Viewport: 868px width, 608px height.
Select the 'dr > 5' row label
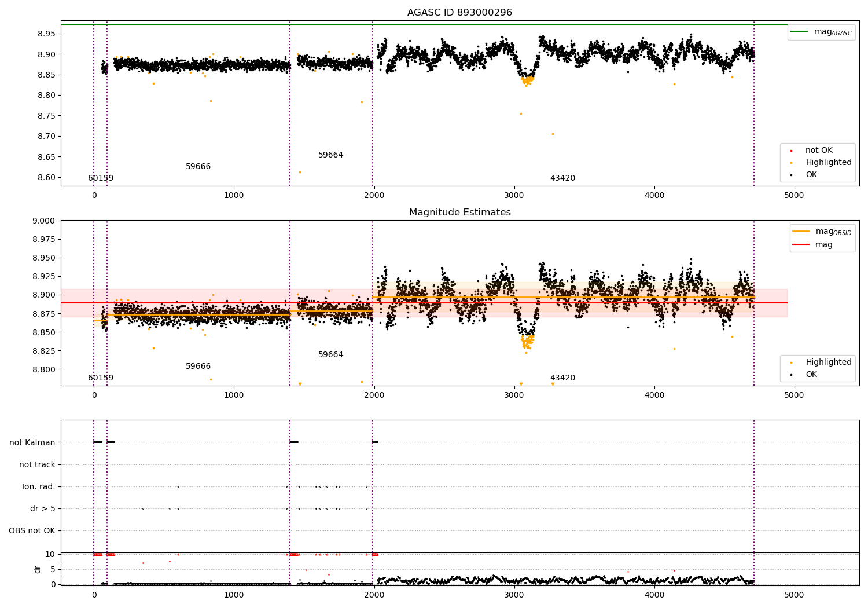point(43,509)
